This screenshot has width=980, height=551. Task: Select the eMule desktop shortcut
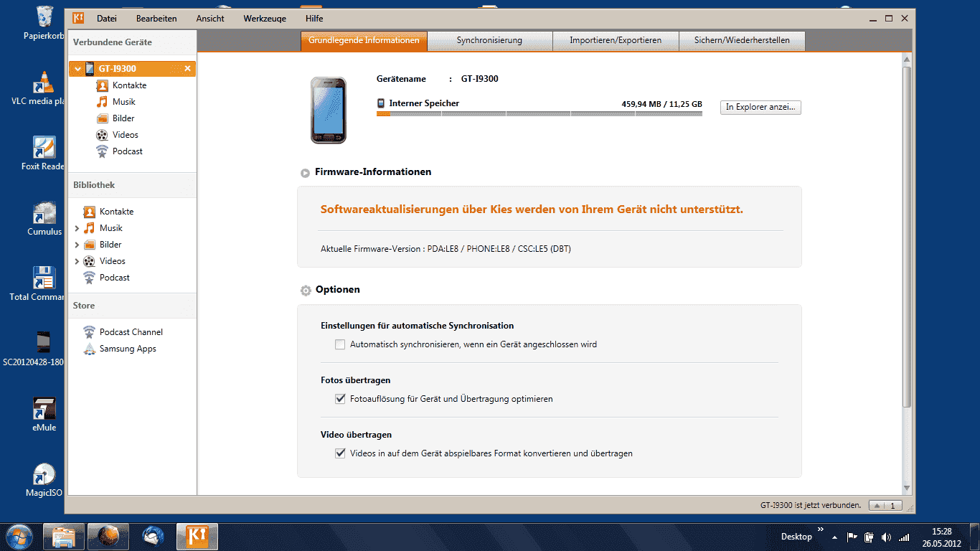click(44, 415)
